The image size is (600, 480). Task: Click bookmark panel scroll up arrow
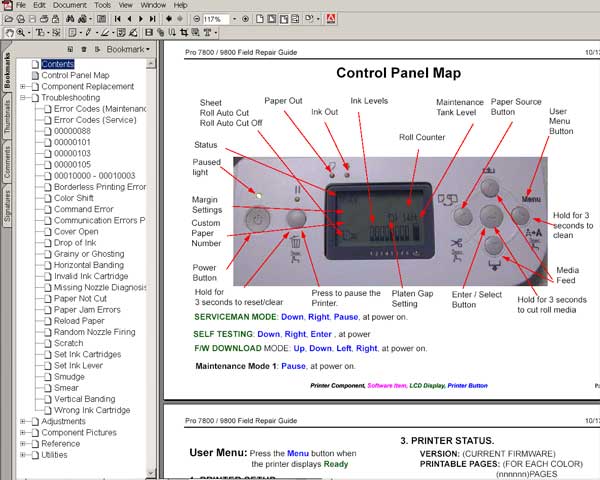coord(151,64)
